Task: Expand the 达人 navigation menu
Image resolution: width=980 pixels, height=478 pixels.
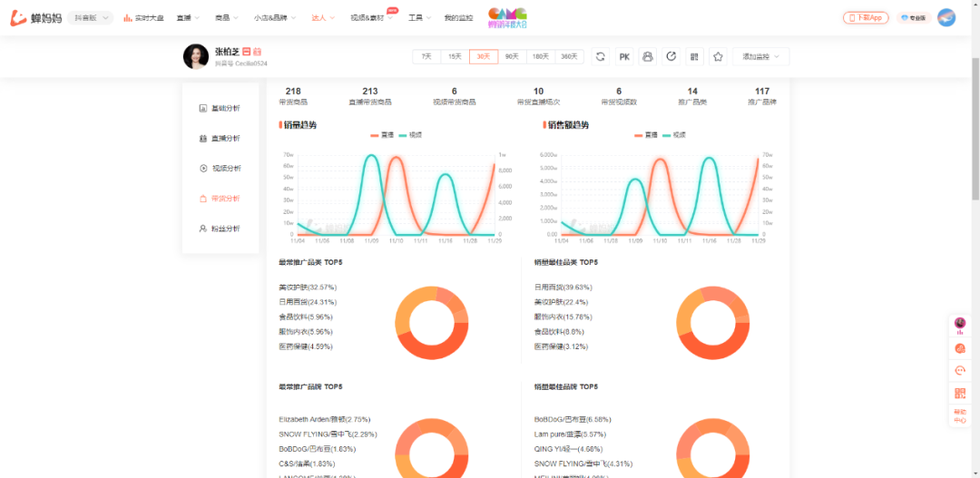Action: (x=323, y=17)
